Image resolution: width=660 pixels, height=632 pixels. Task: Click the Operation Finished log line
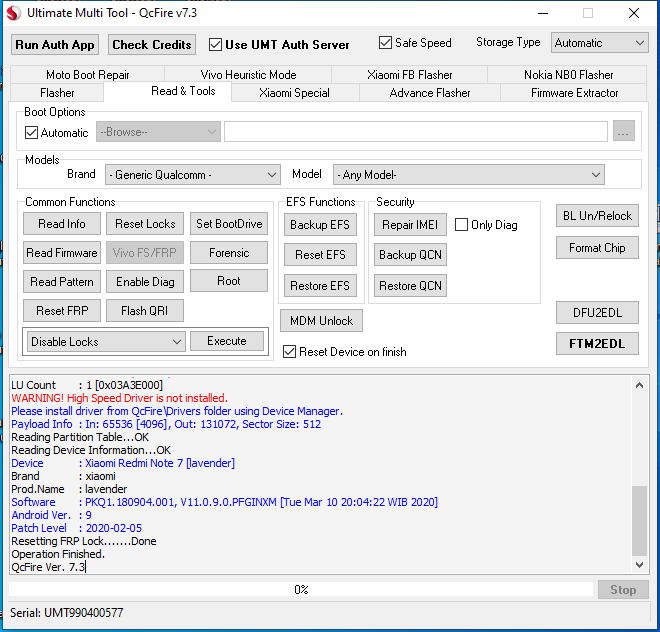[58, 554]
